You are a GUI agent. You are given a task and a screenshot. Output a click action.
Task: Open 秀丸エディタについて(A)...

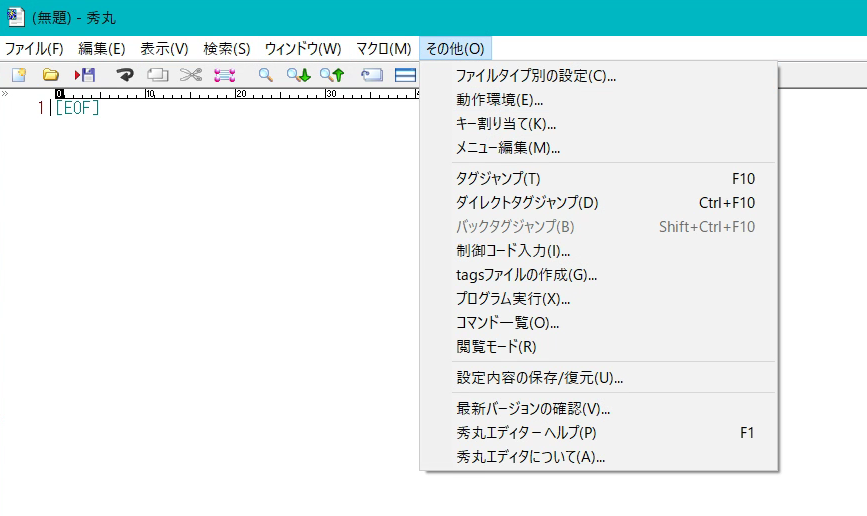[x=599, y=457]
